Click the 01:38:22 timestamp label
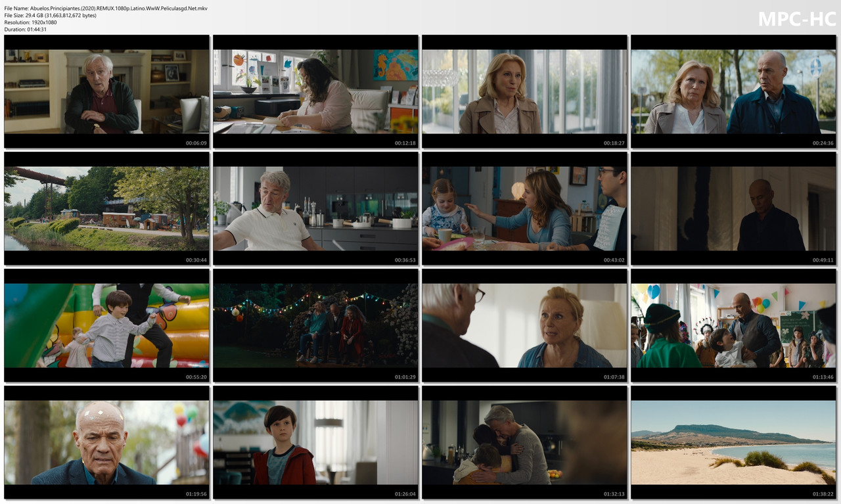 coord(823,493)
